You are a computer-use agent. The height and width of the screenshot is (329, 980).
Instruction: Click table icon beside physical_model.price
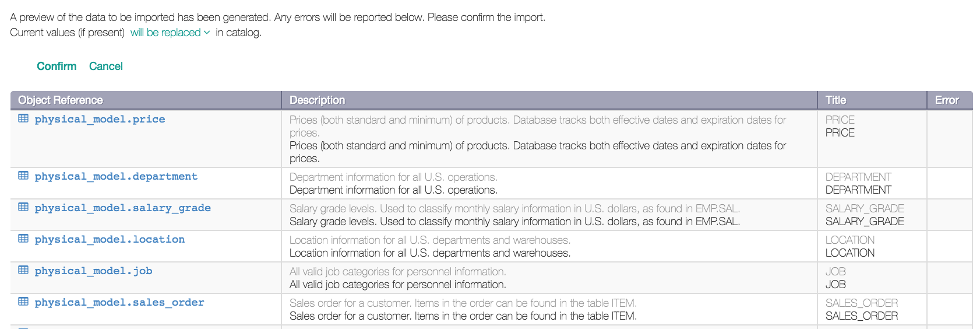23,118
